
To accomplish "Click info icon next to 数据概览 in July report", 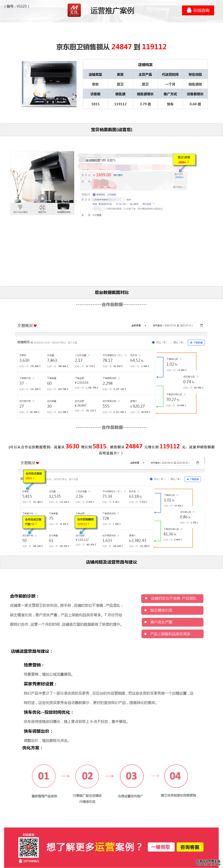I will click(x=32, y=343).
